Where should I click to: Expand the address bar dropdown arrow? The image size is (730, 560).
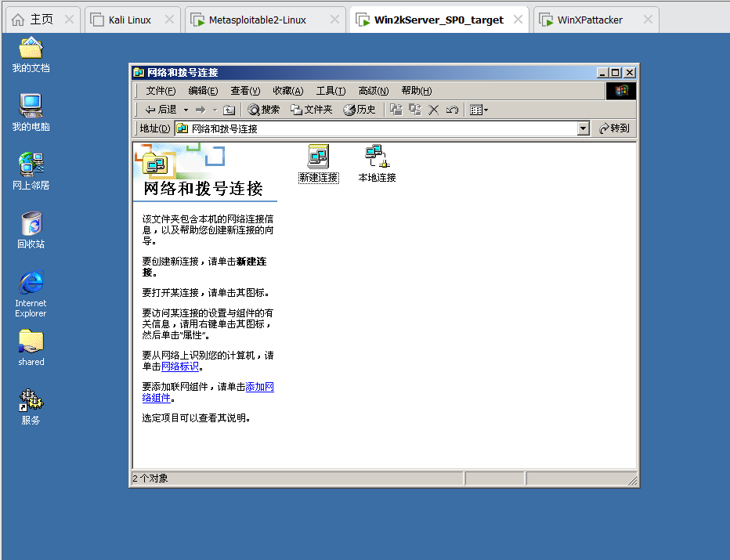tap(584, 128)
